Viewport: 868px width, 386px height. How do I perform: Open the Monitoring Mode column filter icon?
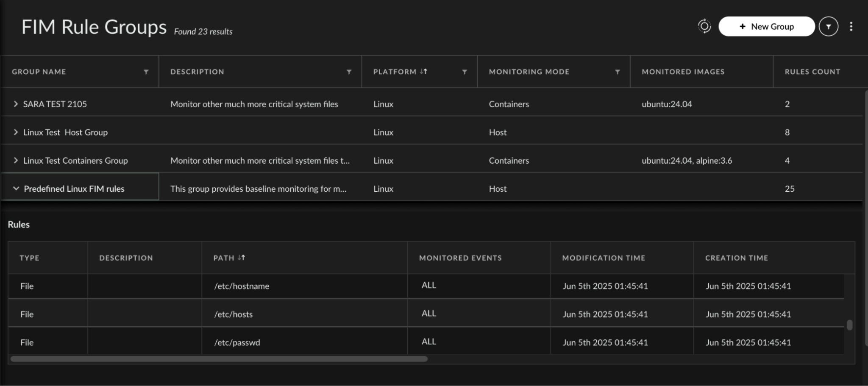(x=618, y=72)
